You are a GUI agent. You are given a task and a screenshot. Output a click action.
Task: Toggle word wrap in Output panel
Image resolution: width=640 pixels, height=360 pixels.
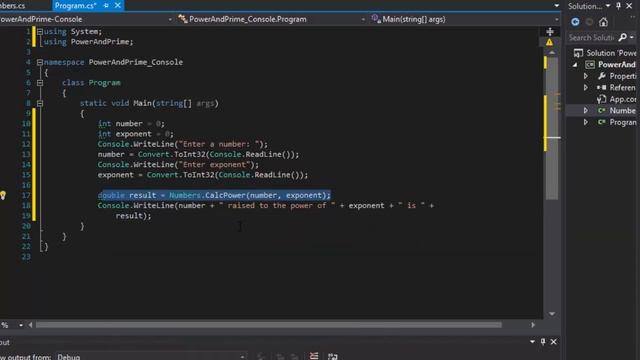pos(333,356)
